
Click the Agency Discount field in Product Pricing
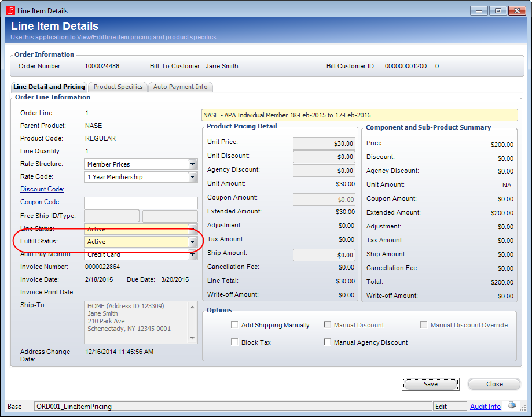[x=324, y=171]
